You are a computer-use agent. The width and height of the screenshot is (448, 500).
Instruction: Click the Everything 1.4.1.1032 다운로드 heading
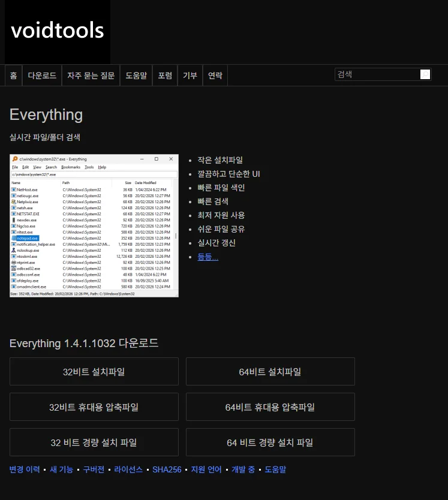(x=84, y=344)
